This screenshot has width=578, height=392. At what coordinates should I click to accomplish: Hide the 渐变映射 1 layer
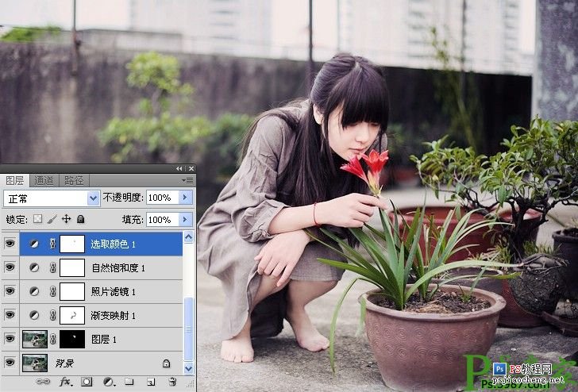10,315
